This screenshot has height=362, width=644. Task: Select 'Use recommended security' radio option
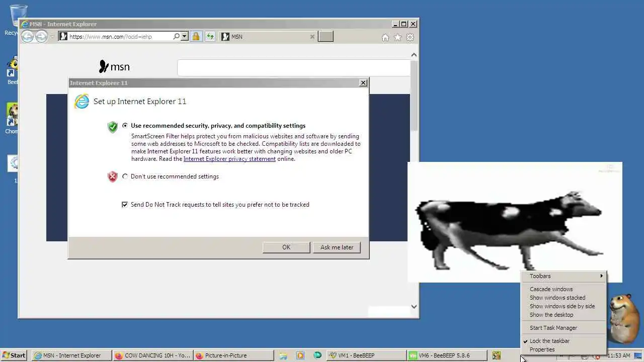click(x=125, y=126)
